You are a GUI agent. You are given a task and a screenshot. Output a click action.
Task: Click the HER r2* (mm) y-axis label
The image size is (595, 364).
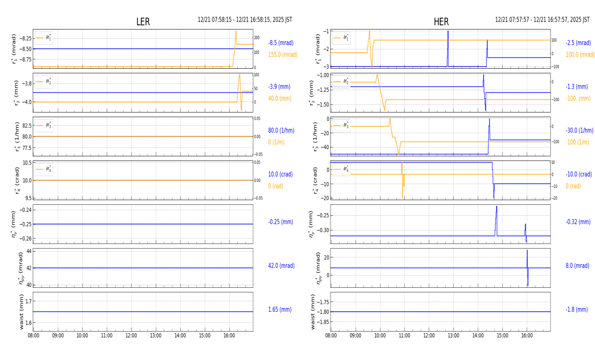(311, 93)
